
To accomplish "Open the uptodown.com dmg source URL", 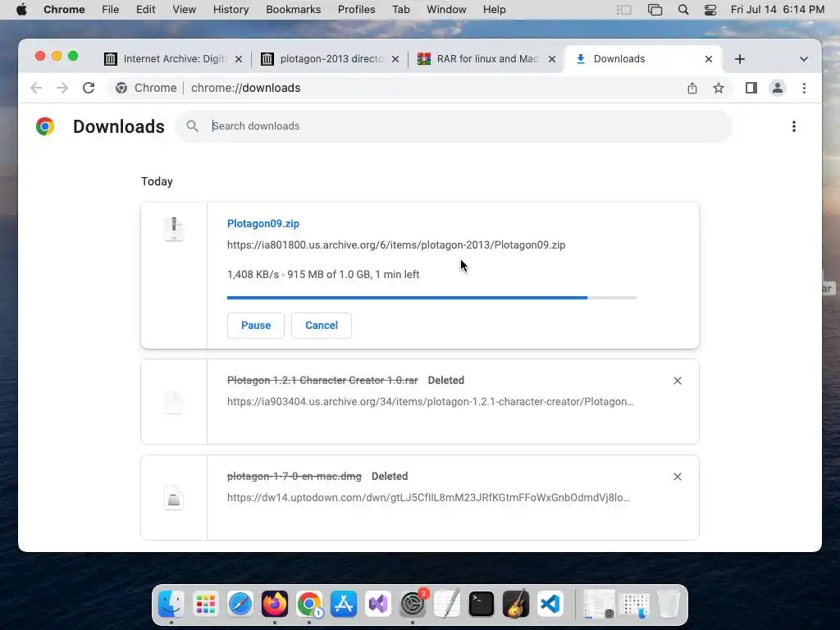I will point(428,498).
